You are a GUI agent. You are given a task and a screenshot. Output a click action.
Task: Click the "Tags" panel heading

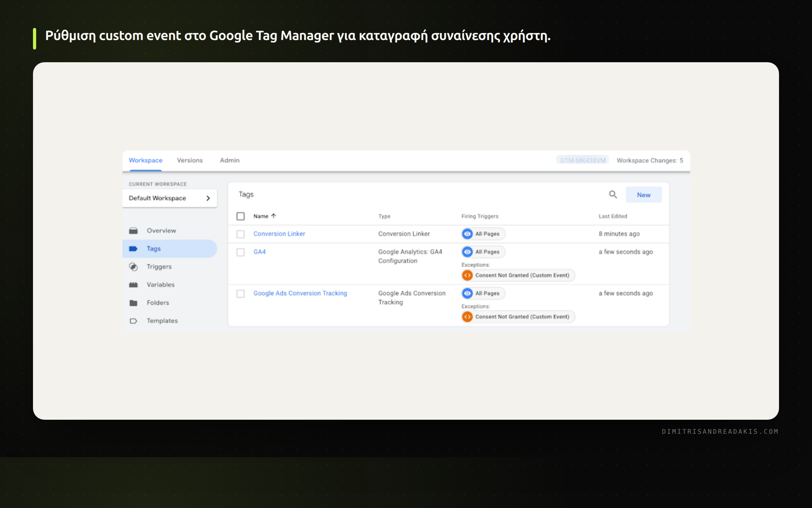coord(246,195)
